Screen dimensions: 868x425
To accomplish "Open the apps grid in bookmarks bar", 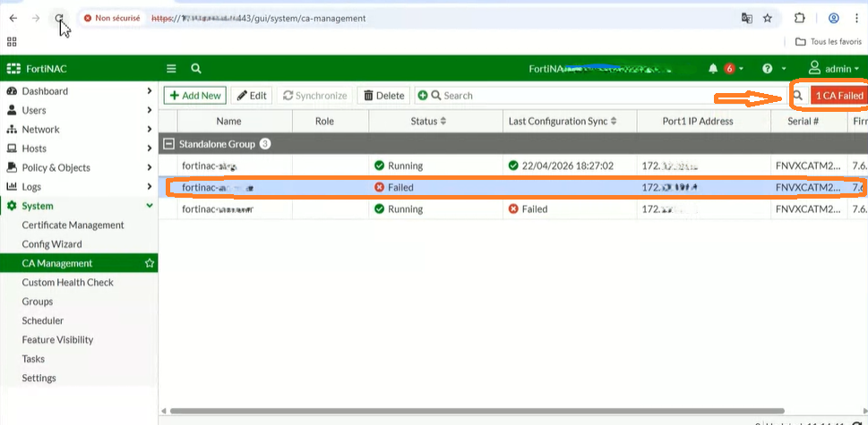I will pos(12,41).
